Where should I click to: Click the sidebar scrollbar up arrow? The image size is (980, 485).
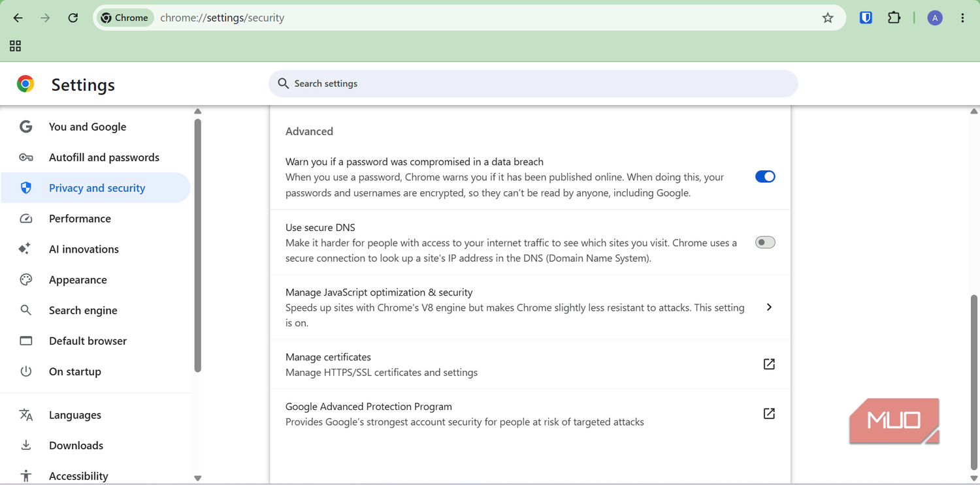tap(198, 112)
